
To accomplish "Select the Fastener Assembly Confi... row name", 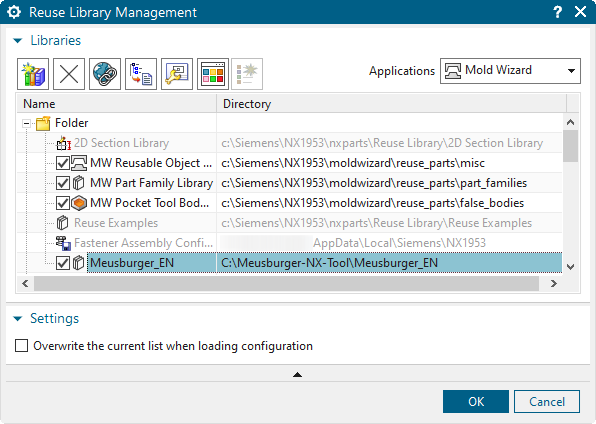I will (x=143, y=243).
